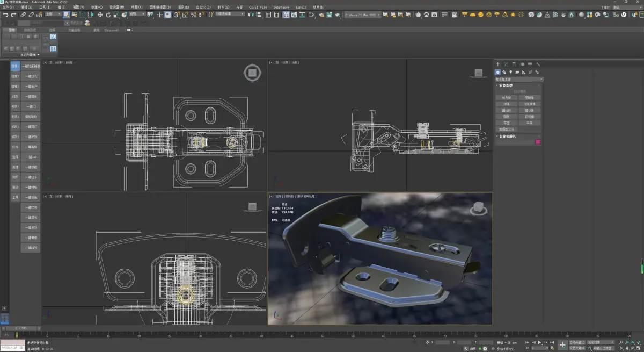Select the Select and Rotate tool

108,15
